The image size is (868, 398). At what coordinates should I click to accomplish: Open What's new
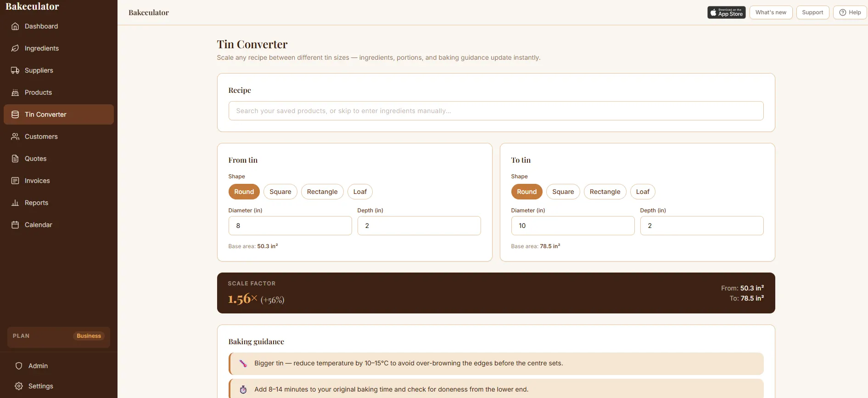(771, 12)
